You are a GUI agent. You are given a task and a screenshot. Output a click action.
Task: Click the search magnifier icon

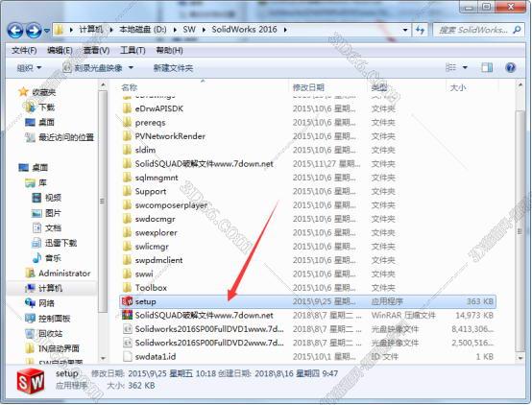[517, 30]
